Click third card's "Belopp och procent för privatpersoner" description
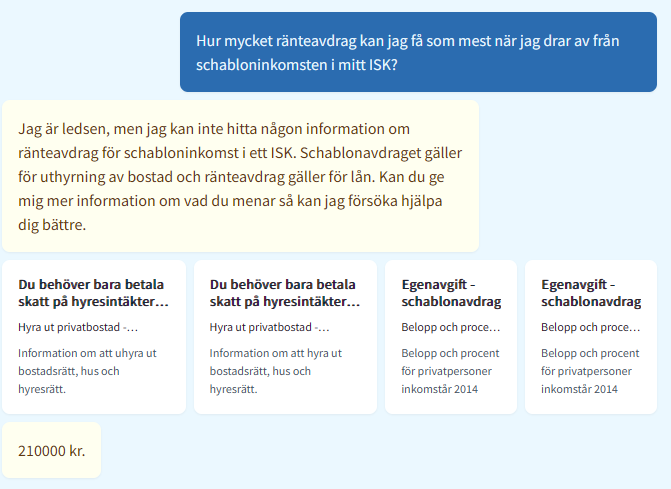This screenshot has width=671, height=489. [450, 362]
